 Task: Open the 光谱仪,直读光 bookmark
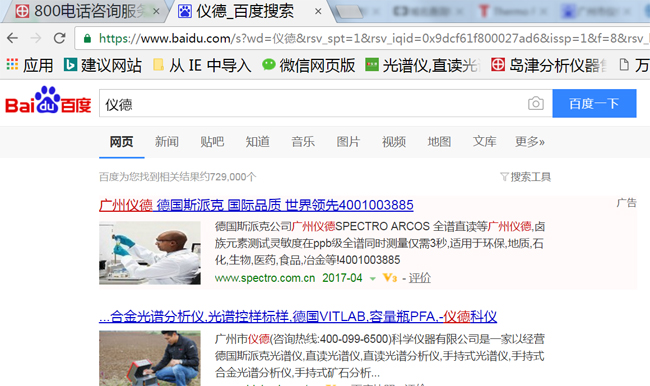click(422, 65)
